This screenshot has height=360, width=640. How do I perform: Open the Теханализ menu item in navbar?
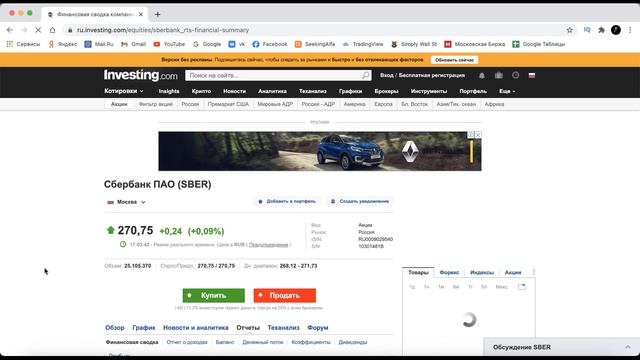click(x=313, y=91)
